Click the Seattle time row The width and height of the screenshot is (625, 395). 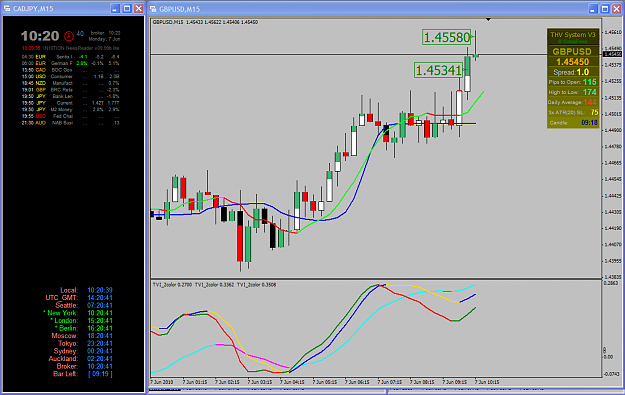coord(84,305)
